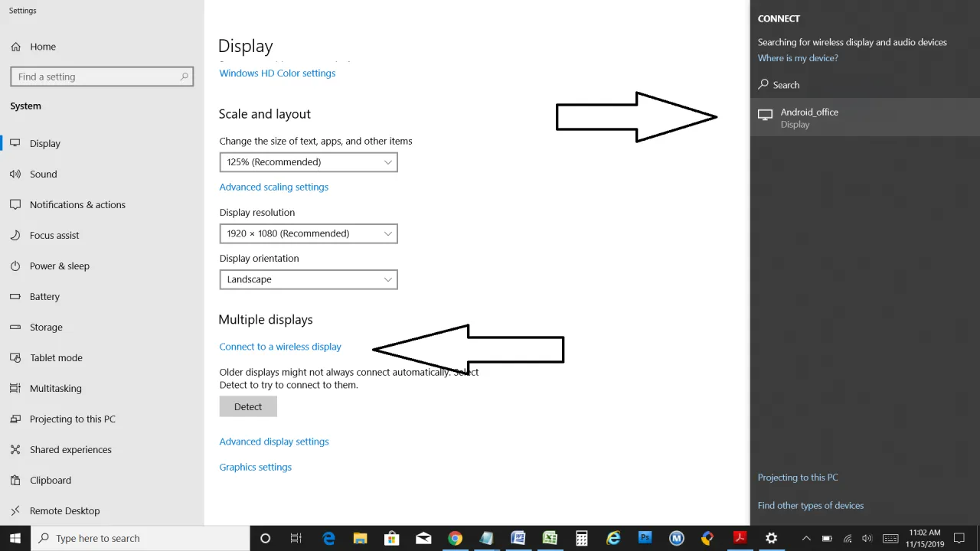The image size is (980, 551).
Task: Click the volume icon in the system tray
Action: (x=866, y=538)
